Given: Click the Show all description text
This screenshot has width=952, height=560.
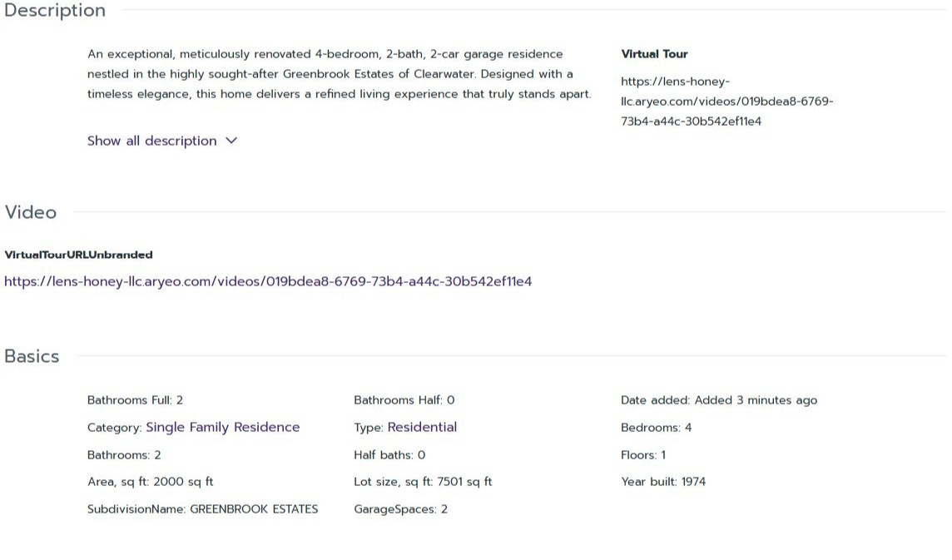Looking at the screenshot, I should pos(151,141).
